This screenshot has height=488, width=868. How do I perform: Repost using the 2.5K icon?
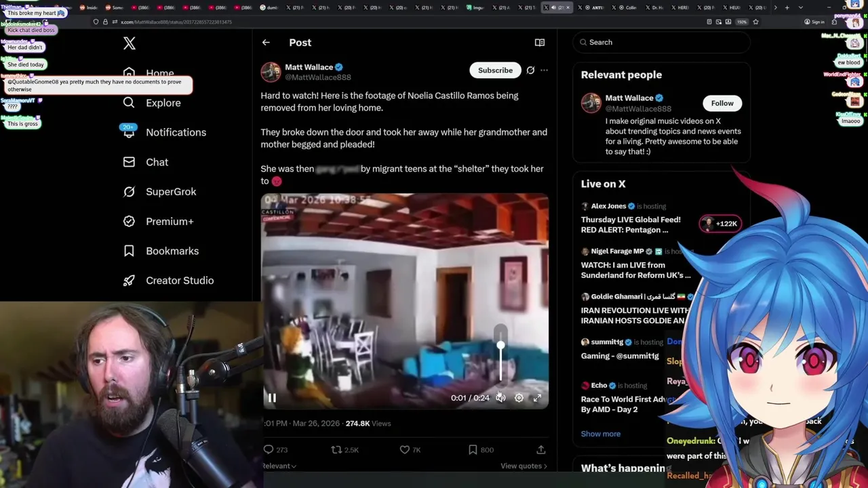(336, 449)
